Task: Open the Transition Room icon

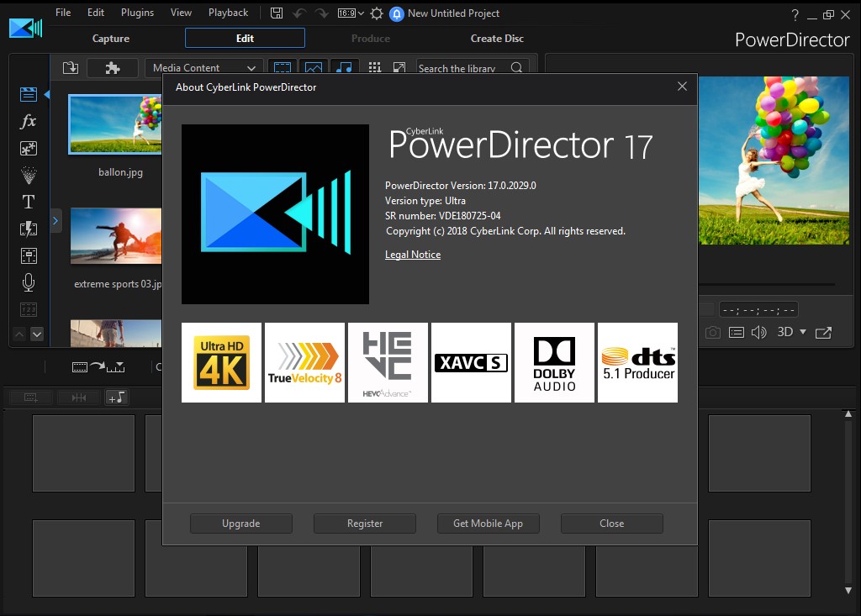Action: coord(29,229)
